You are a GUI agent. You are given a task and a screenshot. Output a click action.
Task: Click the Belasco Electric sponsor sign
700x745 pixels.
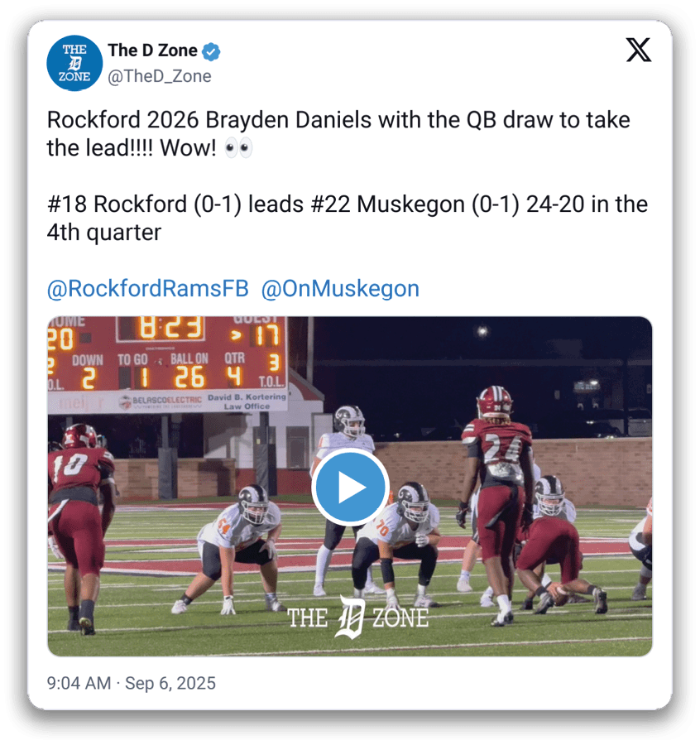[x=161, y=401]
